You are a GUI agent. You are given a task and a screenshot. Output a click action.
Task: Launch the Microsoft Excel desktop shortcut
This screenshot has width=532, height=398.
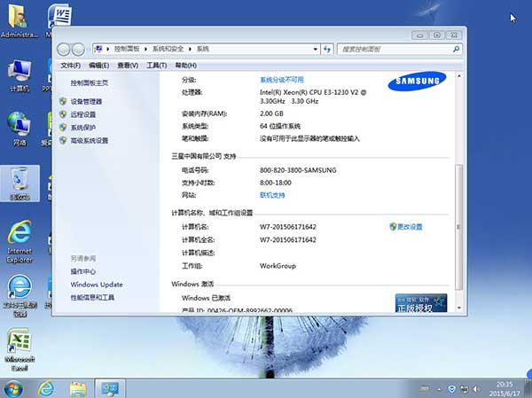coord(19,347)
